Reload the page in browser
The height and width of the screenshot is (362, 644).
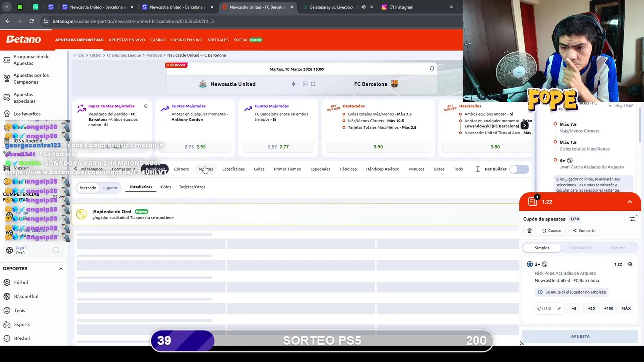click(x=31, y=21)
